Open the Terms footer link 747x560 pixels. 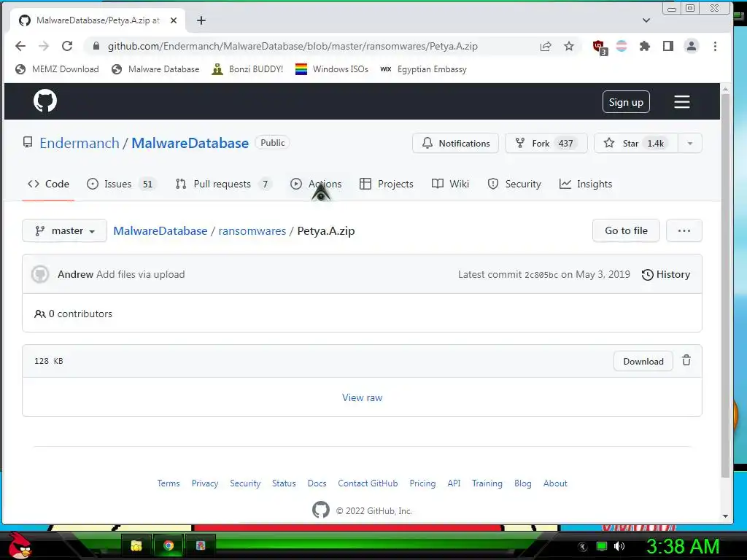(169, 483)
